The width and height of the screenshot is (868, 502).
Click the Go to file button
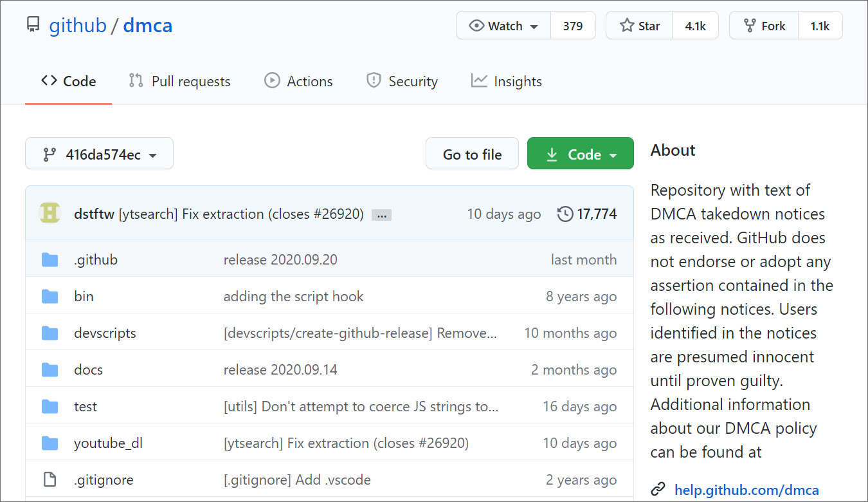pos(472,153)
